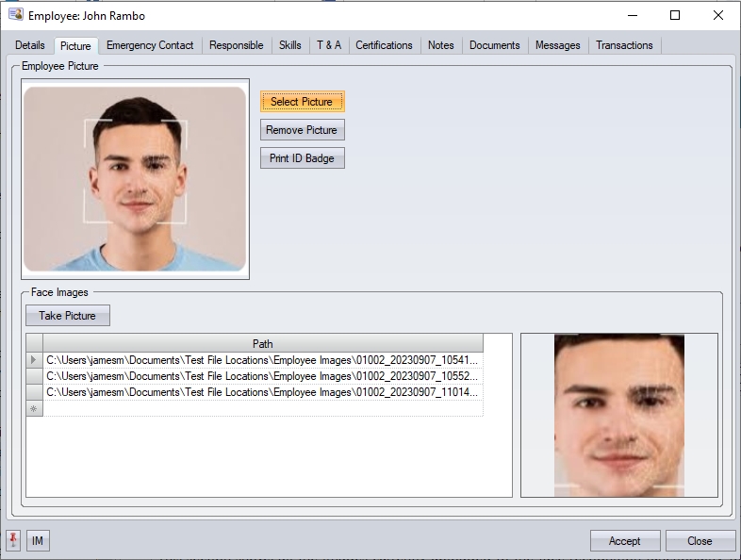Click the new row asterisk selector
Viewport: 741px width, 560px height.
(x=35, y=407)
